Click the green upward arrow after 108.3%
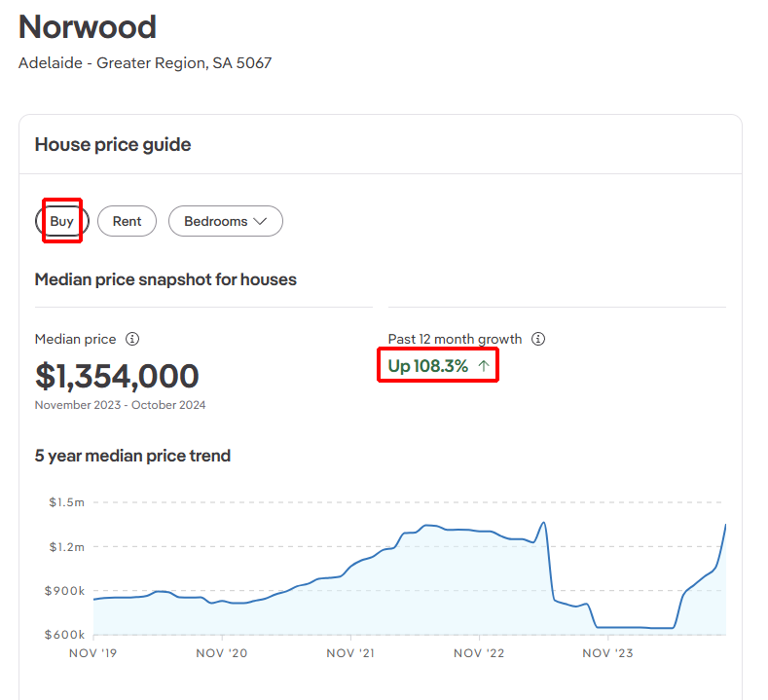This screenshot has height=700, width=768. pyautogui.click(x=484, y=367)
